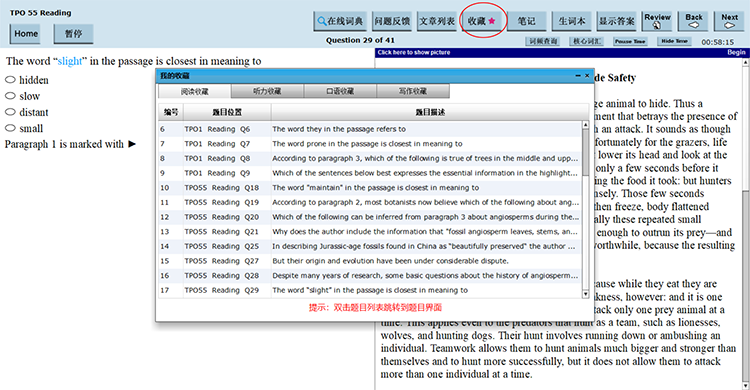Click the 题目位置 column header
The width and height of the screenshot is (750, 390).
(x=227, y=112)
